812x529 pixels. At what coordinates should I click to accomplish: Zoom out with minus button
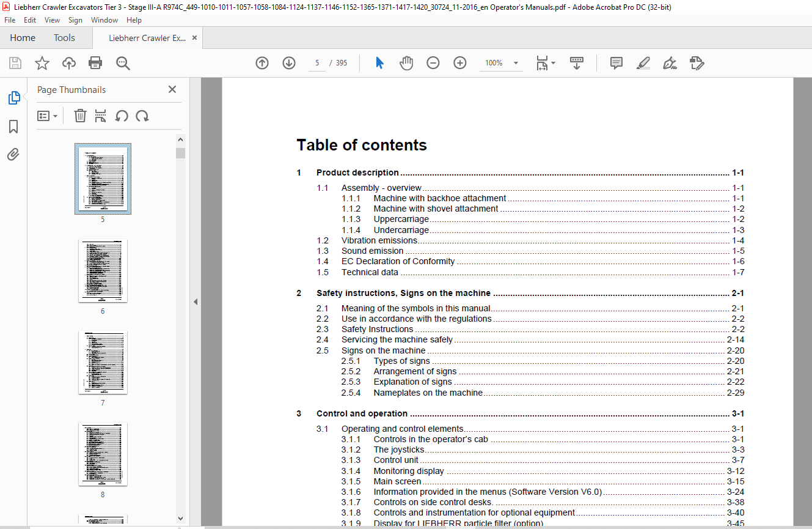pos(433,63)
